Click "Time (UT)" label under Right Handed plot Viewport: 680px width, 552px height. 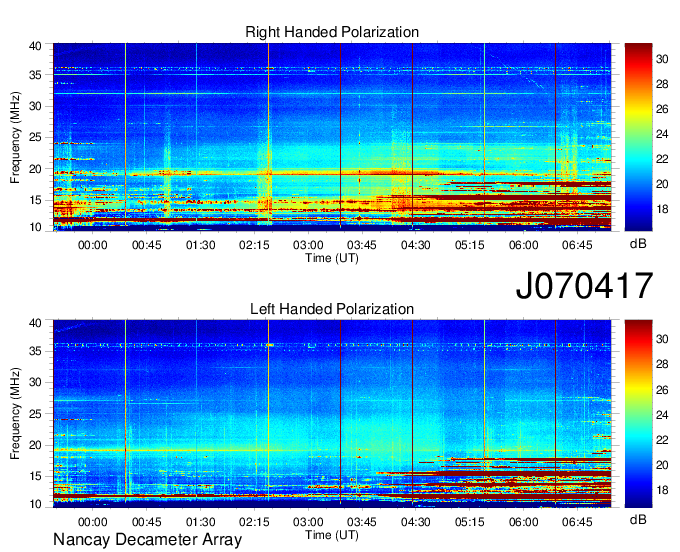click(332, 258)
